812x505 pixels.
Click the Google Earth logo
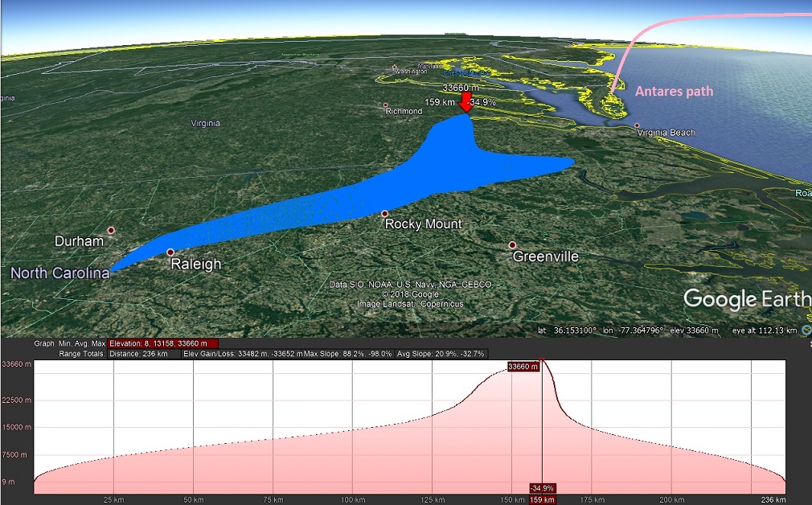coord(746,299)
